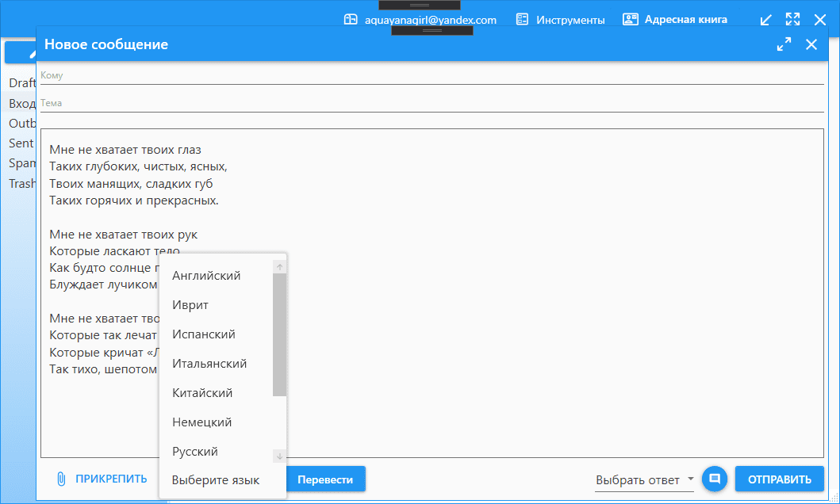Expand the Новое сообщение dialog to fullscreen

[784, 44]
